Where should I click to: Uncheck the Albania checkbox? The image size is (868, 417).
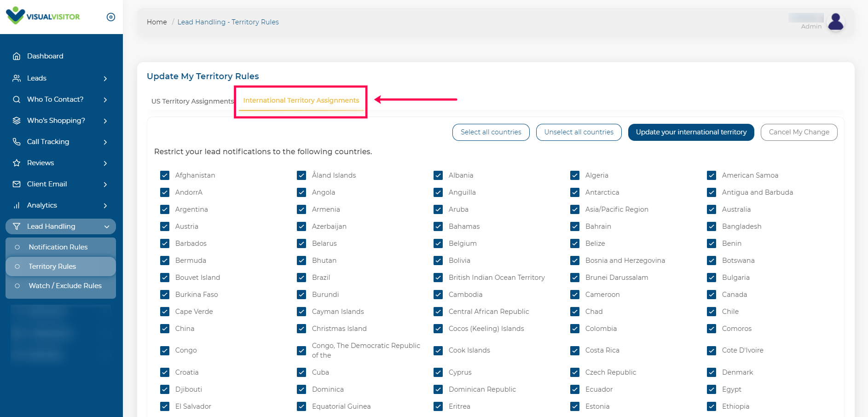tap(438, 175)
